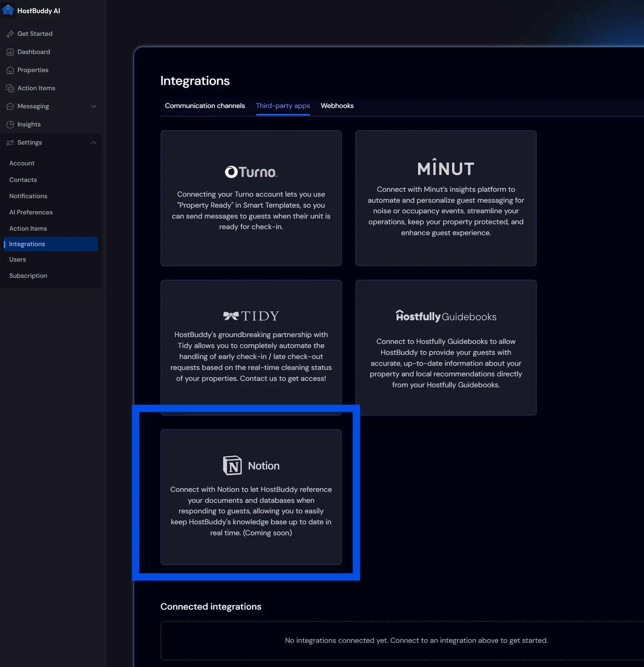Screen dimensions: 644x667
Task: Click the Properties home icon
Action: (10, 70)
